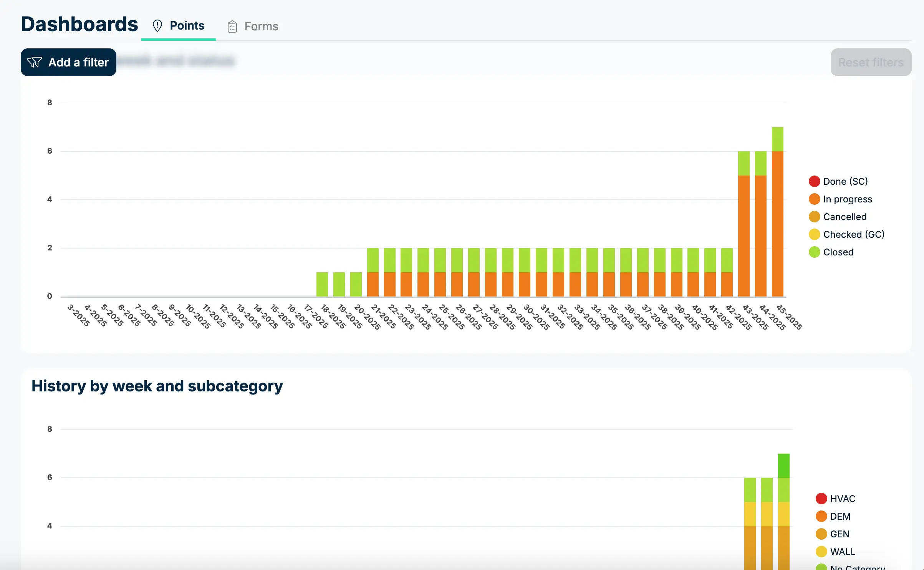This screenshot has width=924, height=570.
Task: Toggle Done (SC) legend series
Action: point(845,181)
